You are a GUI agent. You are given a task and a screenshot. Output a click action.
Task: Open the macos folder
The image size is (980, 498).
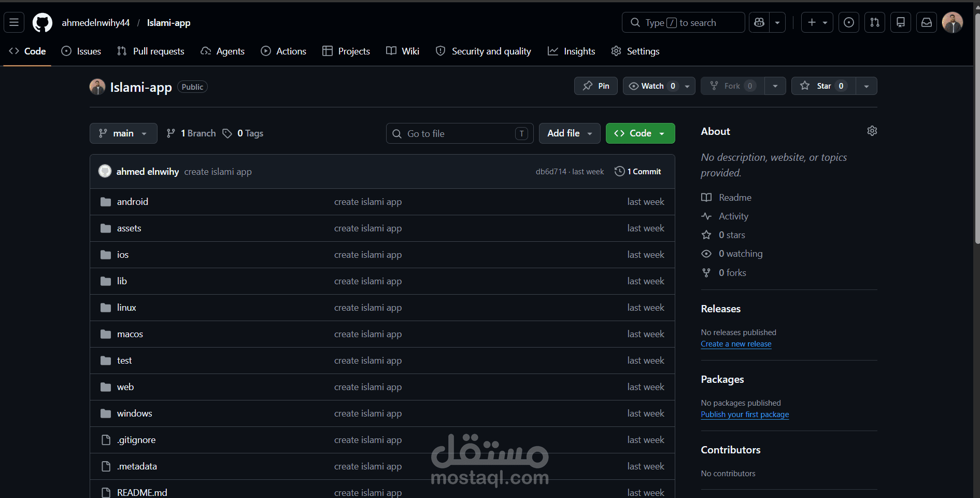click(130, 334)
